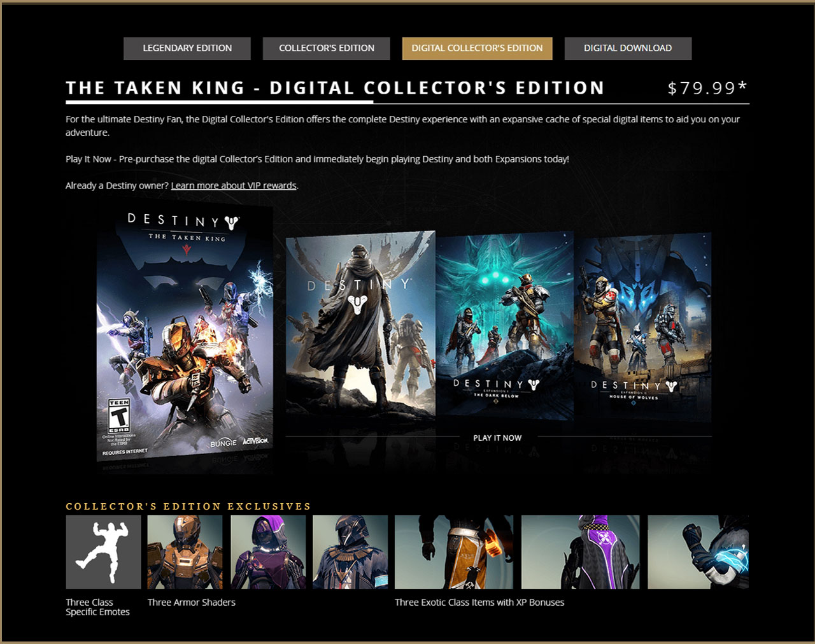Select The Dark Below expansion cover
This screenshot has height=644, width=815.
504,325
